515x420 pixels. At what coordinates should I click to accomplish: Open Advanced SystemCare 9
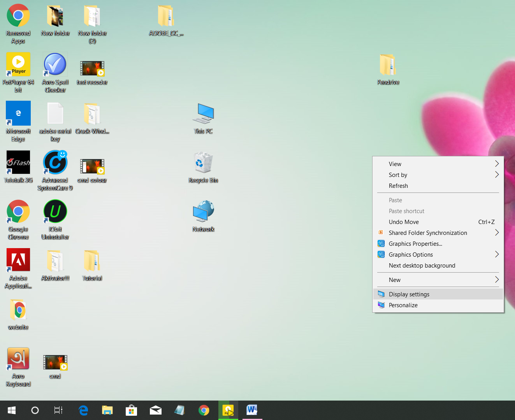(x=55, y=163)
